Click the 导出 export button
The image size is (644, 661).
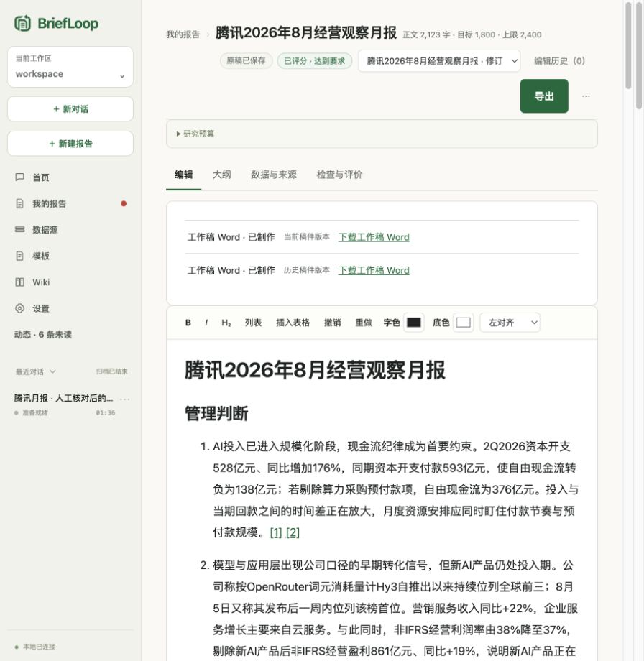tap(544, 96)
